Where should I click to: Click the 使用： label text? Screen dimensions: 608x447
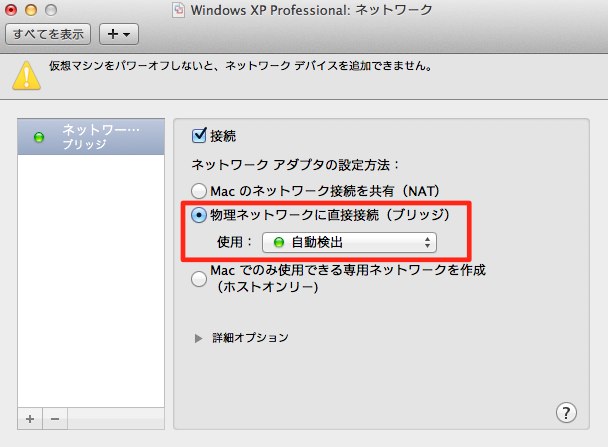235,242
